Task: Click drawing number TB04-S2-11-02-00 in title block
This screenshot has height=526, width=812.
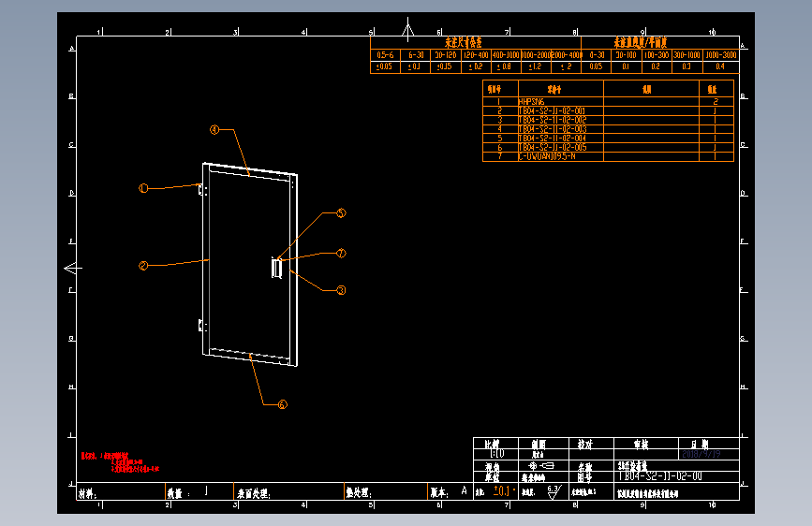Action: point(660,476)
